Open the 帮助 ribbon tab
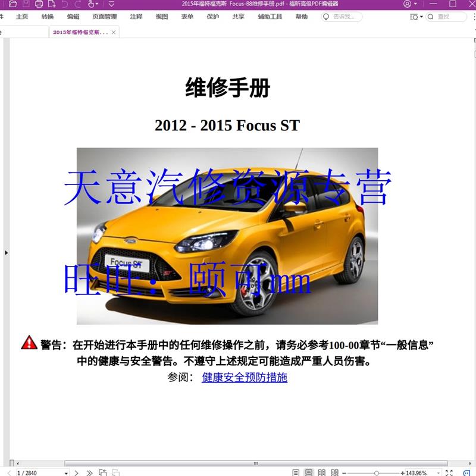This screenshot has height=476, width=476. pos(301,17)
